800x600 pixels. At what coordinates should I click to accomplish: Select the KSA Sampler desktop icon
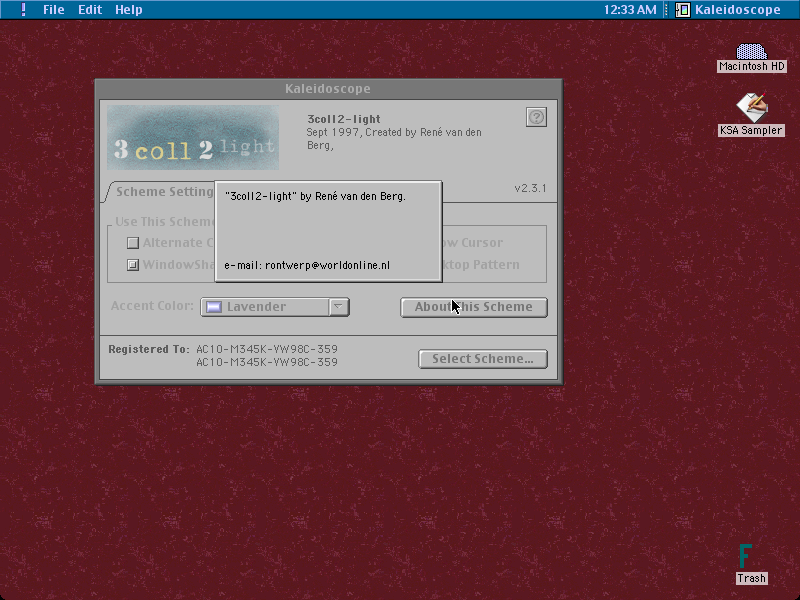752,107
